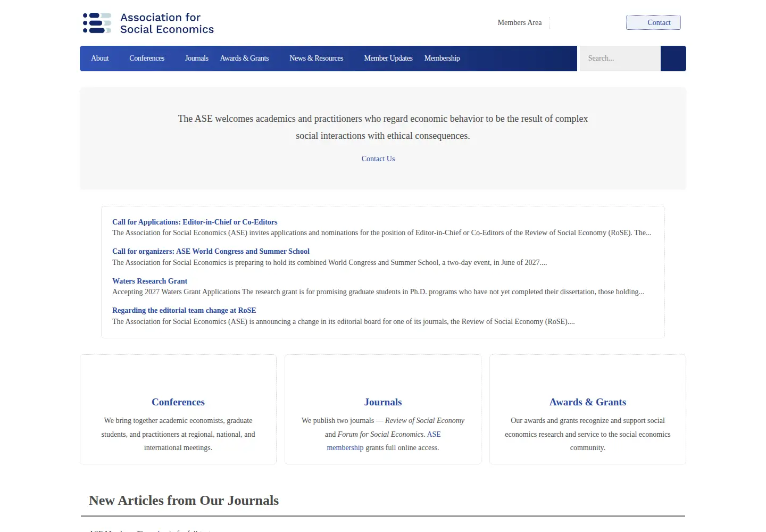Screen dimensions: 766x532
Task: Go to Member Updates in the navigation bar
Action: 388,59
